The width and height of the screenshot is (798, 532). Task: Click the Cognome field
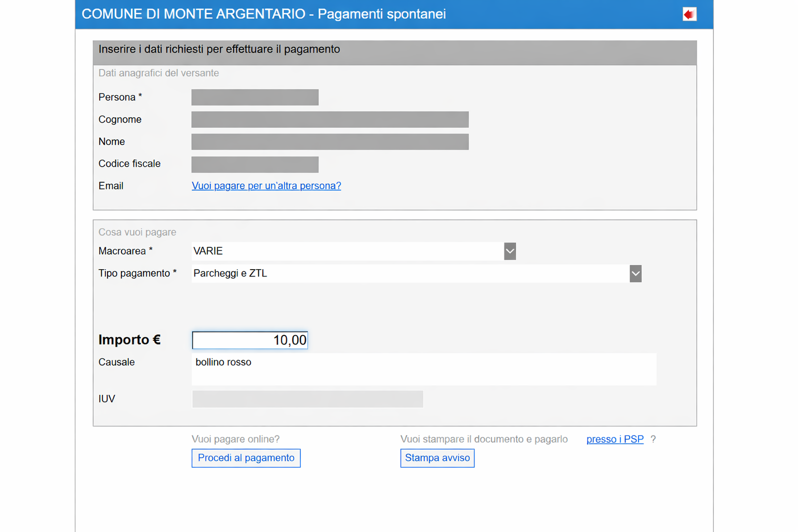(x=330, y=119)
